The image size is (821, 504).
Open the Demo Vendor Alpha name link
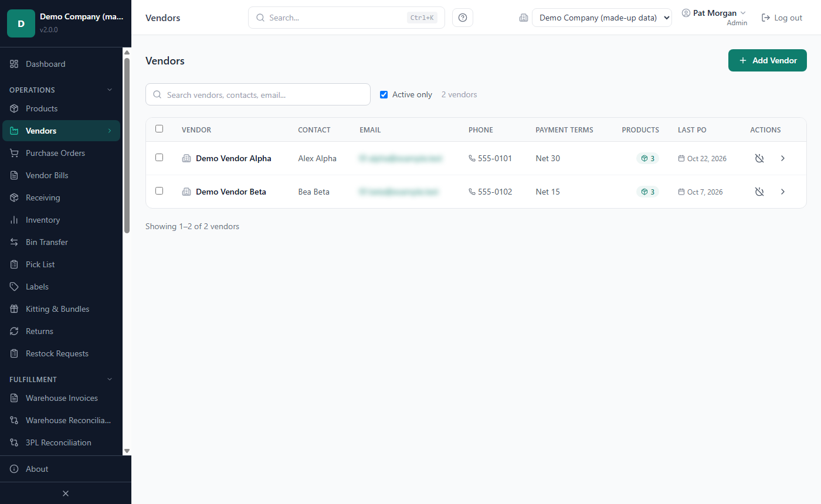tap(233, 158)
